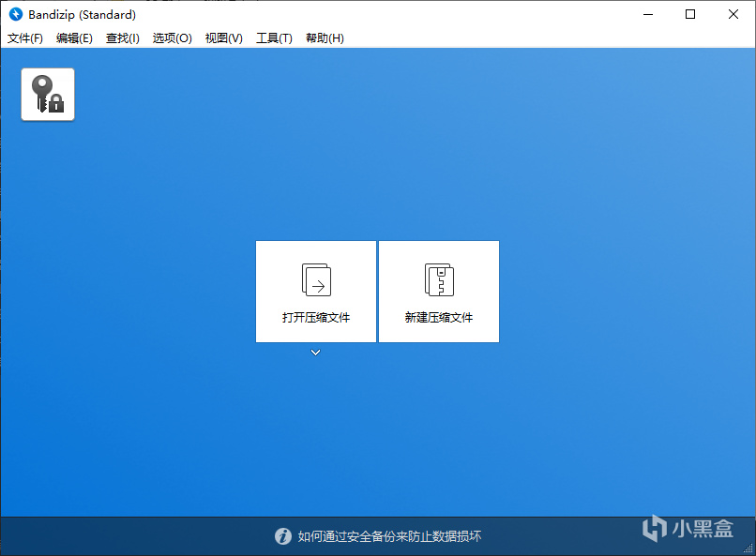Open the 视图(V) menu

224,38
